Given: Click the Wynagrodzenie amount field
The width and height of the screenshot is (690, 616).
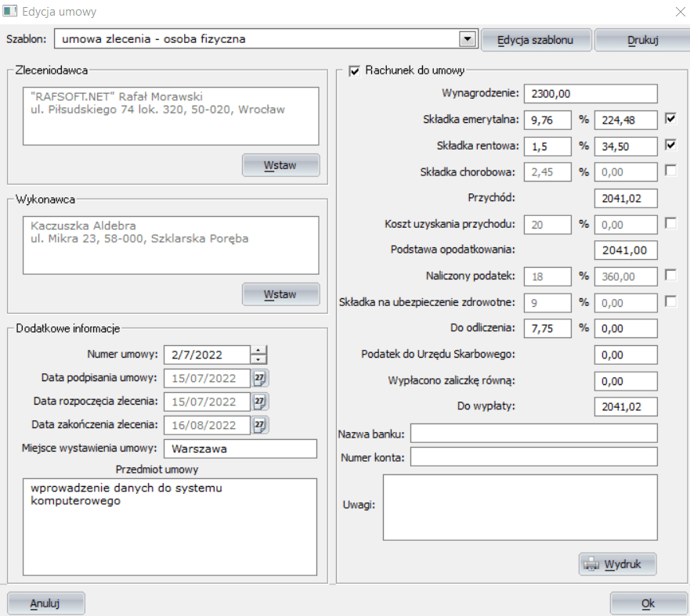Looking at the screenshot, I should tap(591, 94).
